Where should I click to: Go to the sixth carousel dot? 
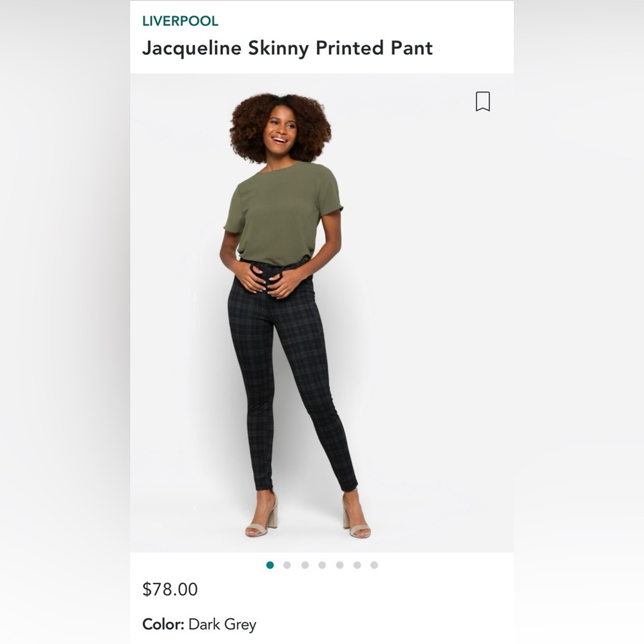[357, 565]
